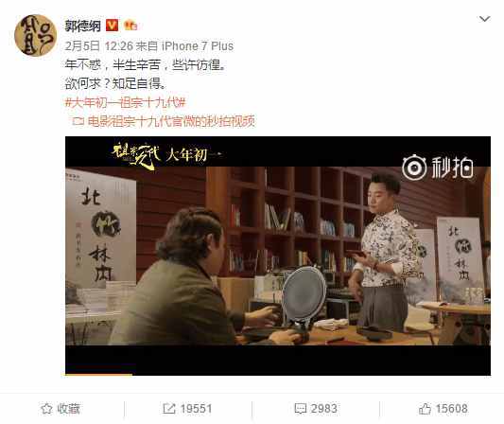This screenshot has height=424, width=504.
Task: Click the comment count 2983
Action: point(323,409)
